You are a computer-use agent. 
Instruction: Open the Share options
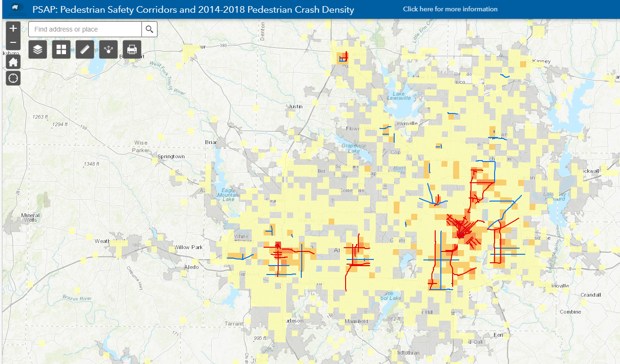[108, 49]
